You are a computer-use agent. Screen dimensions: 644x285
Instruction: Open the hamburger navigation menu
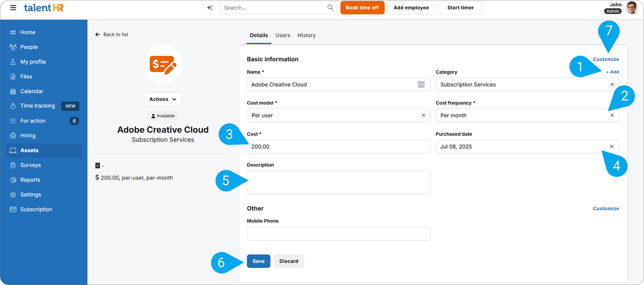13,8
